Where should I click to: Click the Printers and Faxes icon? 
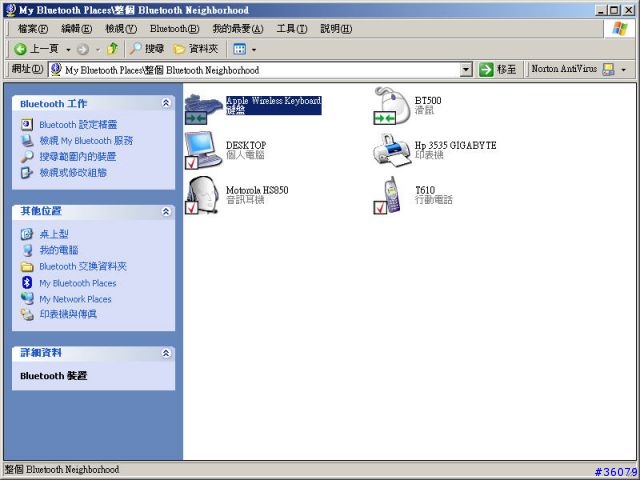27,314
